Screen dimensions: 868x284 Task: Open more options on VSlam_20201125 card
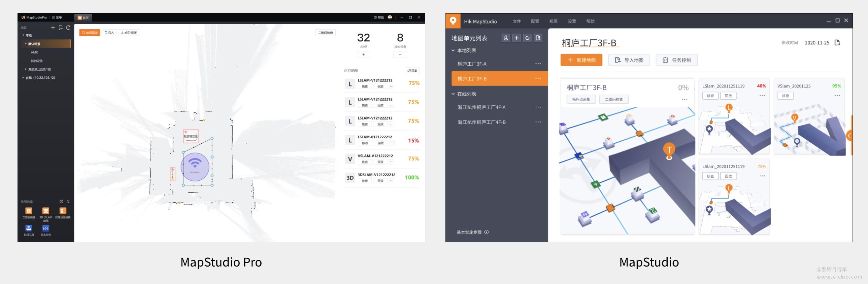[837, 96]
